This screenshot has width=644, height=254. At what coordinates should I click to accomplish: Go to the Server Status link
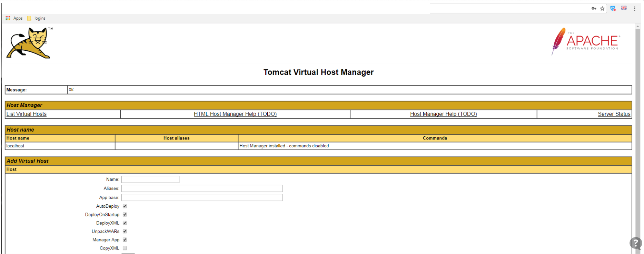(x=614, y=114)
